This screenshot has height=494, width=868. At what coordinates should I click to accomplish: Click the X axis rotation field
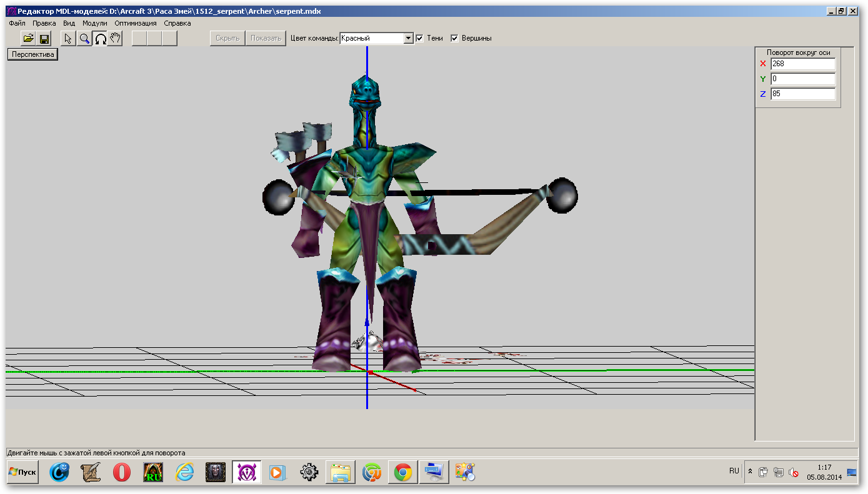(x=802, y=64)
